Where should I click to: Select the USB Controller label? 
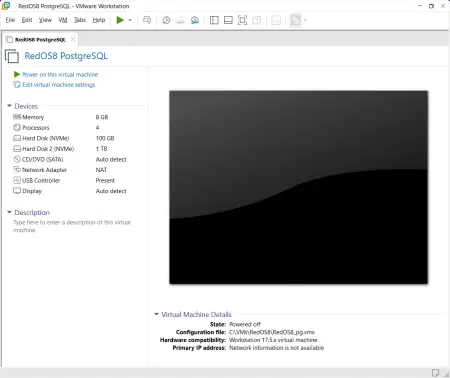coord(41,181)
